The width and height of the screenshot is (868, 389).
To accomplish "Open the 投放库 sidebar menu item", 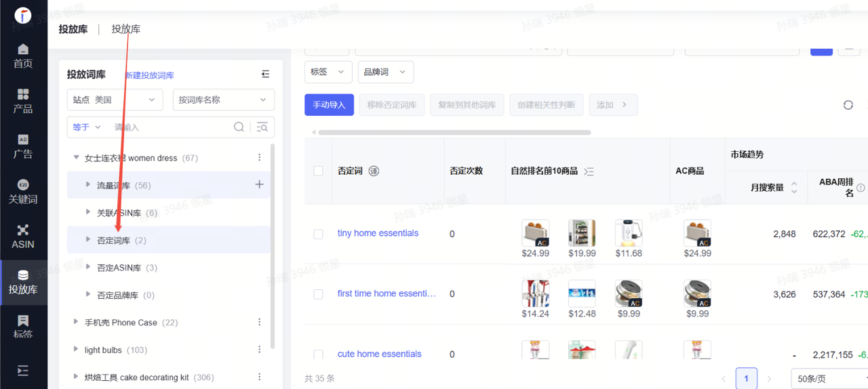I will 23,282.
